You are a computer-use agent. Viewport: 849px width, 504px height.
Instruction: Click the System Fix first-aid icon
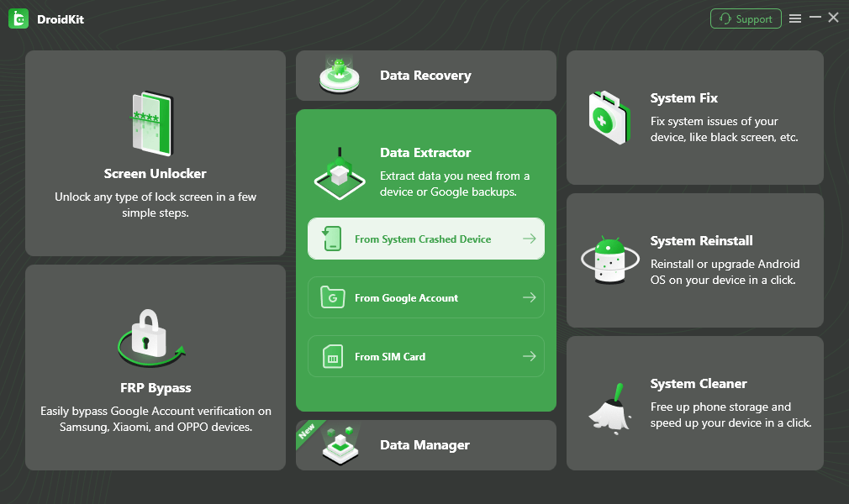(609, 118)
